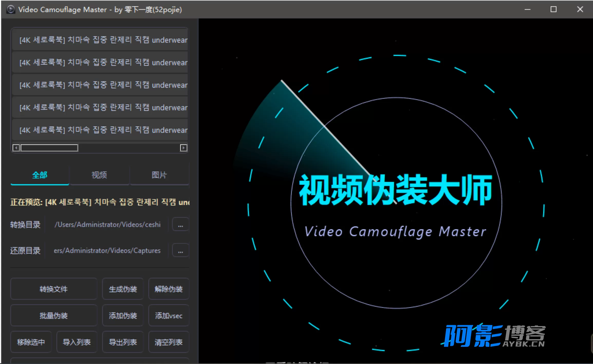The width and height of the screenshot is (593, 364).
Task: Click the list's left scroll arrow
Action: coord(16,148)
